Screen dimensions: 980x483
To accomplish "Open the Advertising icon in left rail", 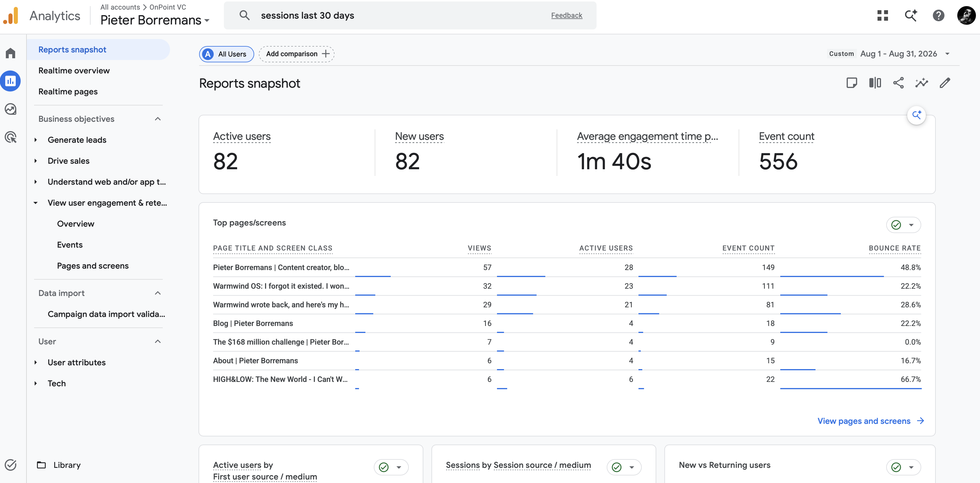I will [x=11, y=137].
